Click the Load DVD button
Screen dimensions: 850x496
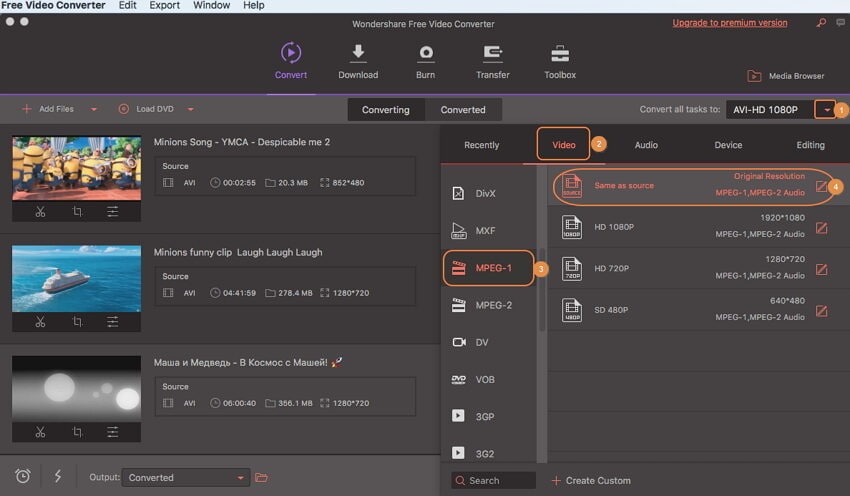coord(146,109)
